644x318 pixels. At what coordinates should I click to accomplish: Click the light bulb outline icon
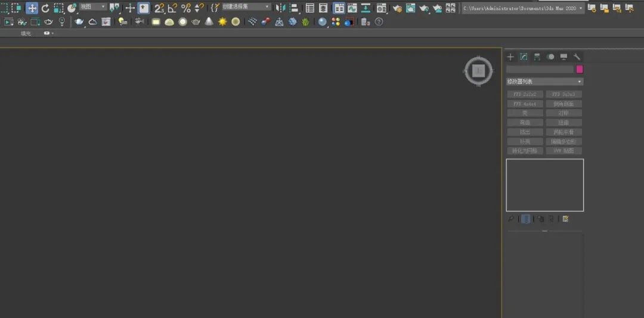[61, 22]
